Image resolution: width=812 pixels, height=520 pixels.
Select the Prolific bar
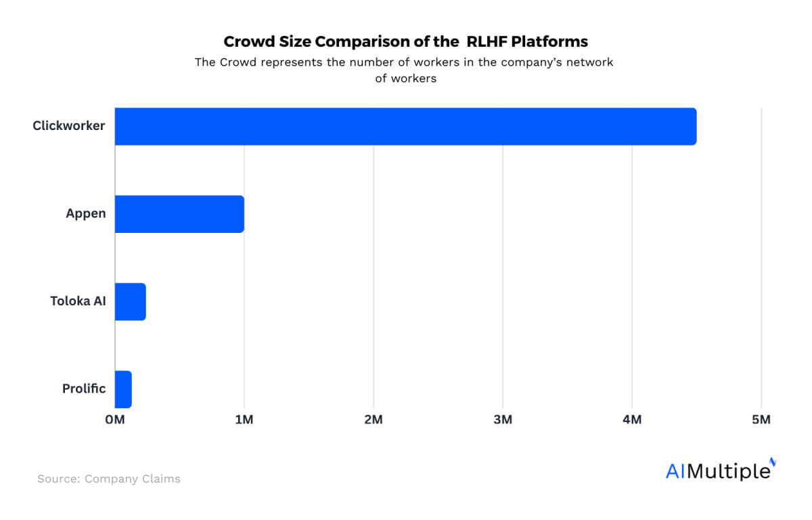coord(124,388)
